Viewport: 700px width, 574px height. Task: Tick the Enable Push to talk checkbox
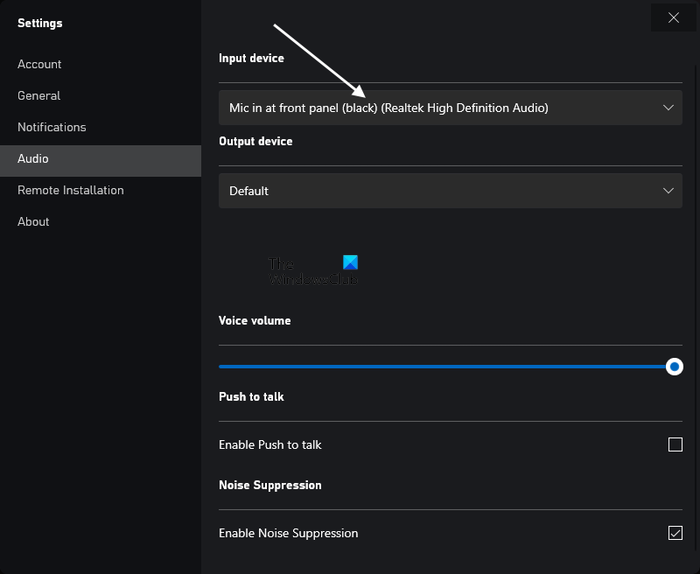675,445
